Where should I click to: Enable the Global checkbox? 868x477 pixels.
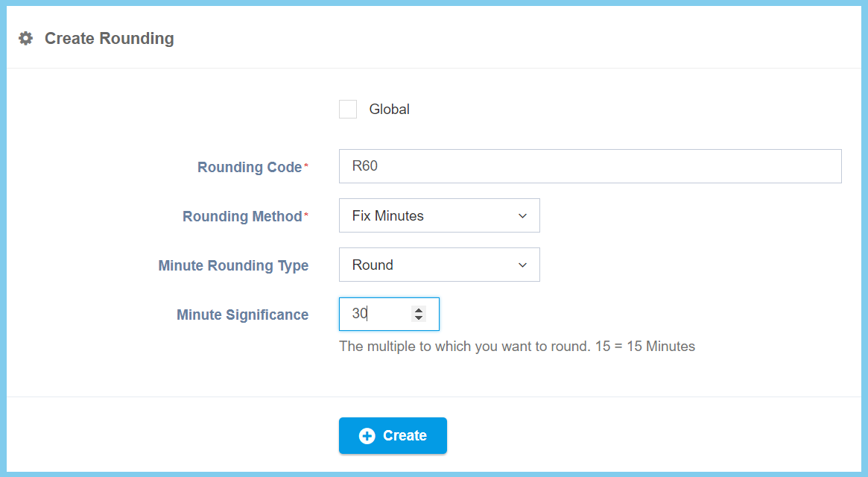pos(348,110)
